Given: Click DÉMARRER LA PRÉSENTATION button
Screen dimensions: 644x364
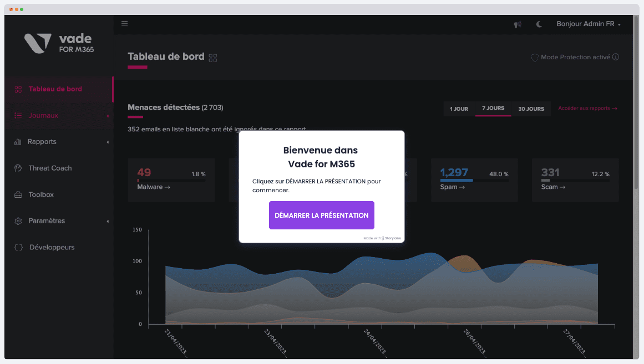Looking at the screenshot, I should click(322, 215).
